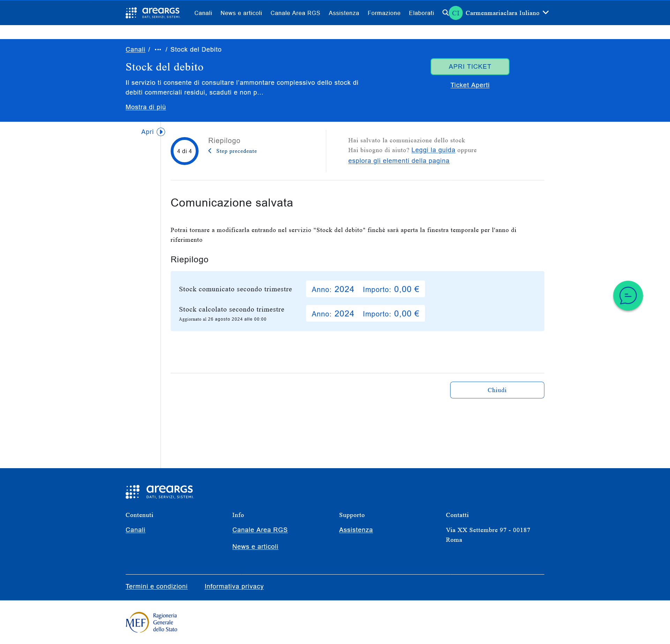The width and height of the screenshot is (670, 644).
Task: Click the CI user avatar circle
Action: click(x=455, y=13)
